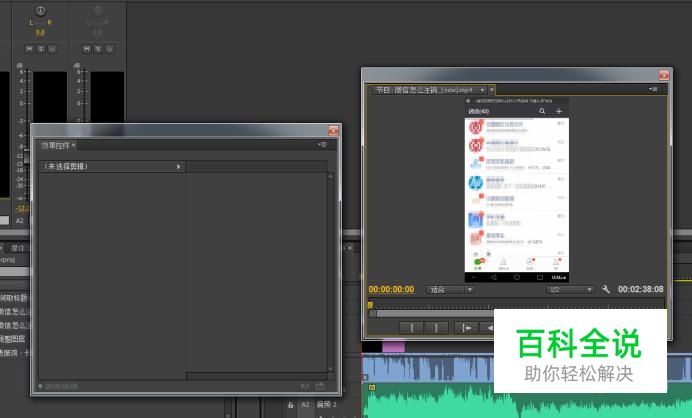Screen dimensions: 692x418
Task: Click the fx badge on green audio clip
Action: [372, 388]
